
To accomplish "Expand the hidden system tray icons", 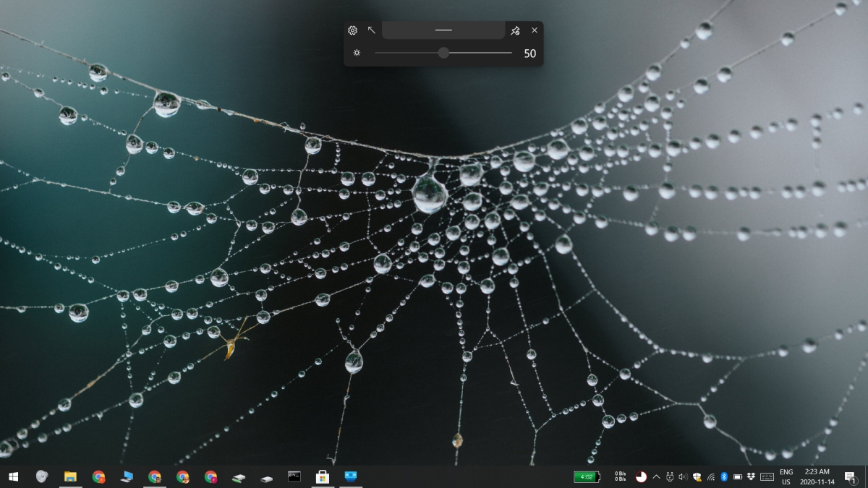I will [655, 477].
